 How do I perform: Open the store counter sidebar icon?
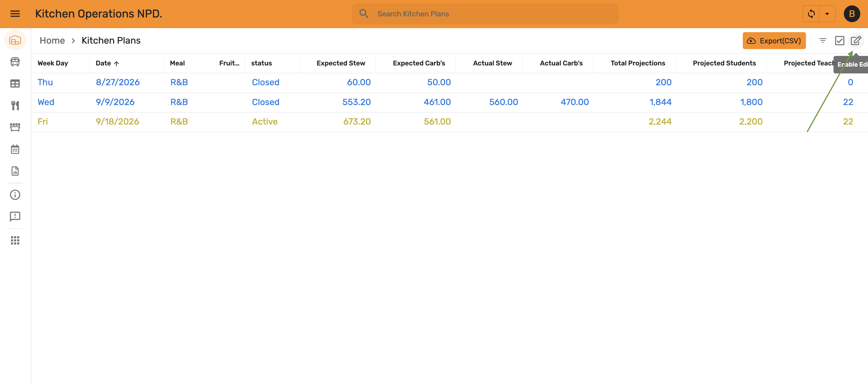[15, 127]
